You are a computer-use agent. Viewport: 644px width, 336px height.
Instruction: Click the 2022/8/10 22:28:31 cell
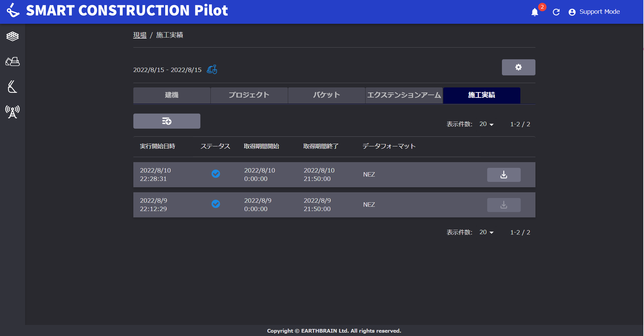(x=155, y=175)
